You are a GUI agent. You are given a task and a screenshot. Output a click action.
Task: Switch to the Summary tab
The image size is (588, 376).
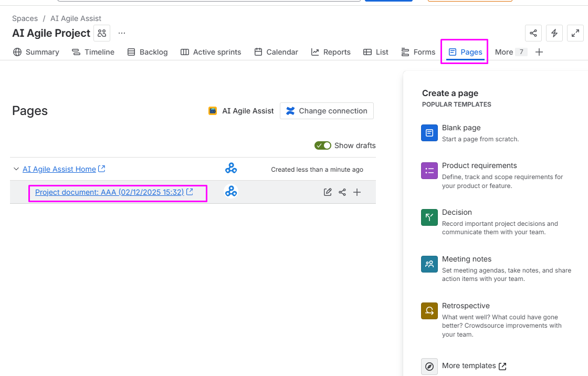pos(36,52)
